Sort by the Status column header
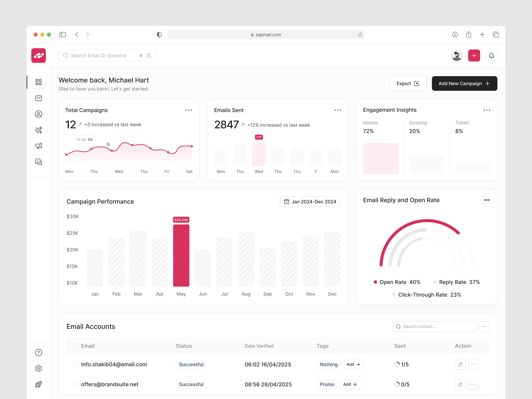The width and height of the screenshot is (532, 399). (184, 346)
